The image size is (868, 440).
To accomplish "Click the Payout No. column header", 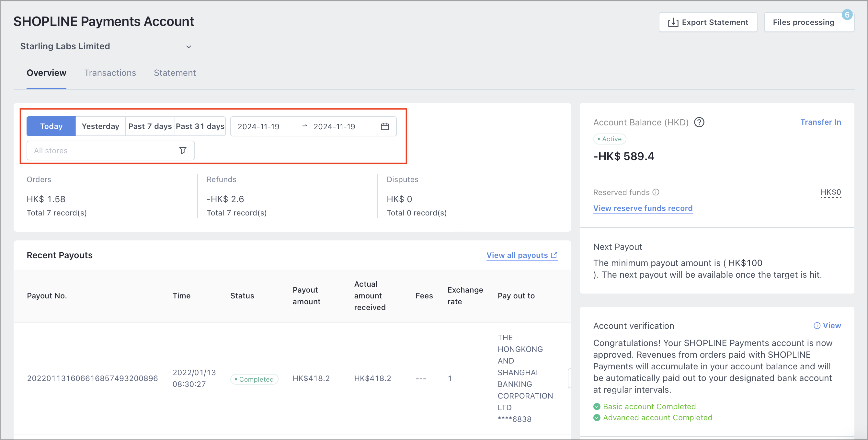I will click(x=47, y=296).
